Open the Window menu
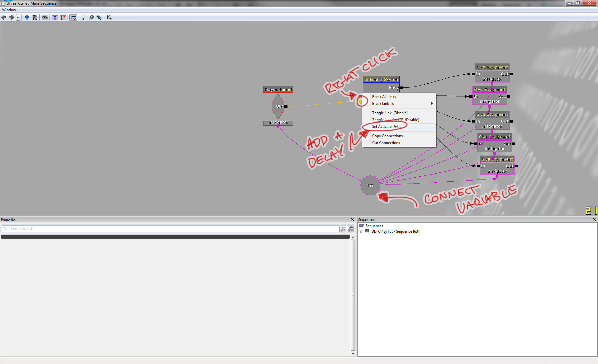 [x=9, y=10]
